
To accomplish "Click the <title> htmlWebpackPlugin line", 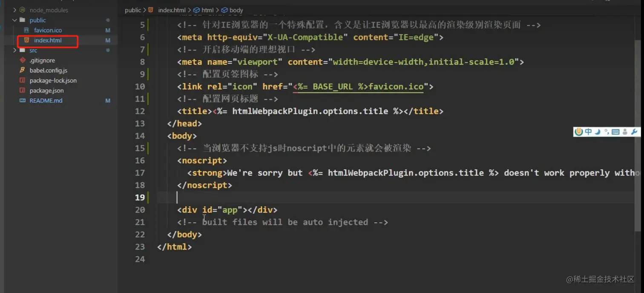I will point(310,111).
